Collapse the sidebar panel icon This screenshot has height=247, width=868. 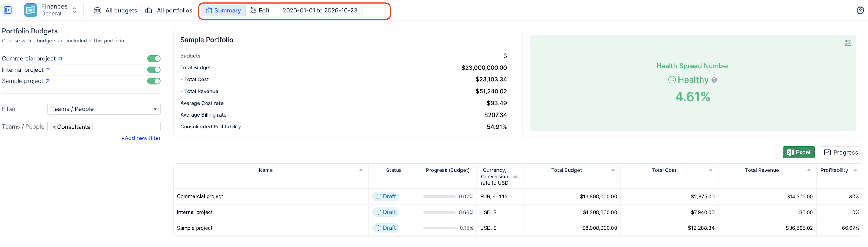click(x=8, y=10)
